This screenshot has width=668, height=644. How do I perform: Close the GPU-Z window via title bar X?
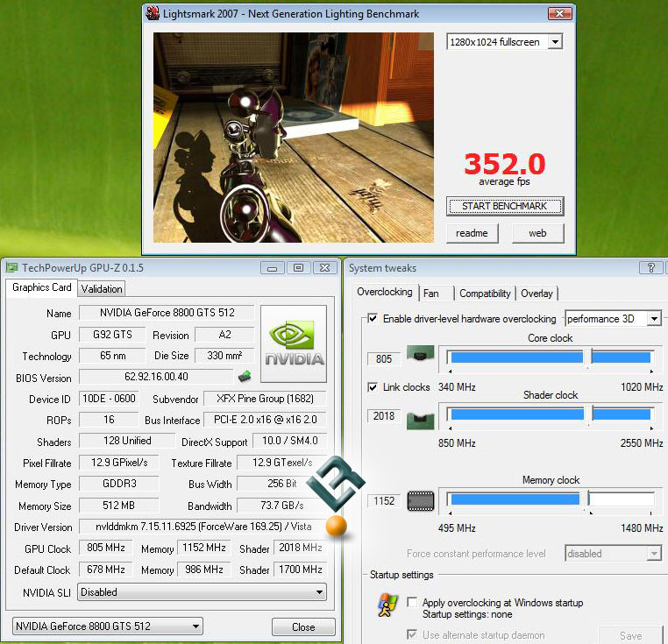(x=324, y=268)
